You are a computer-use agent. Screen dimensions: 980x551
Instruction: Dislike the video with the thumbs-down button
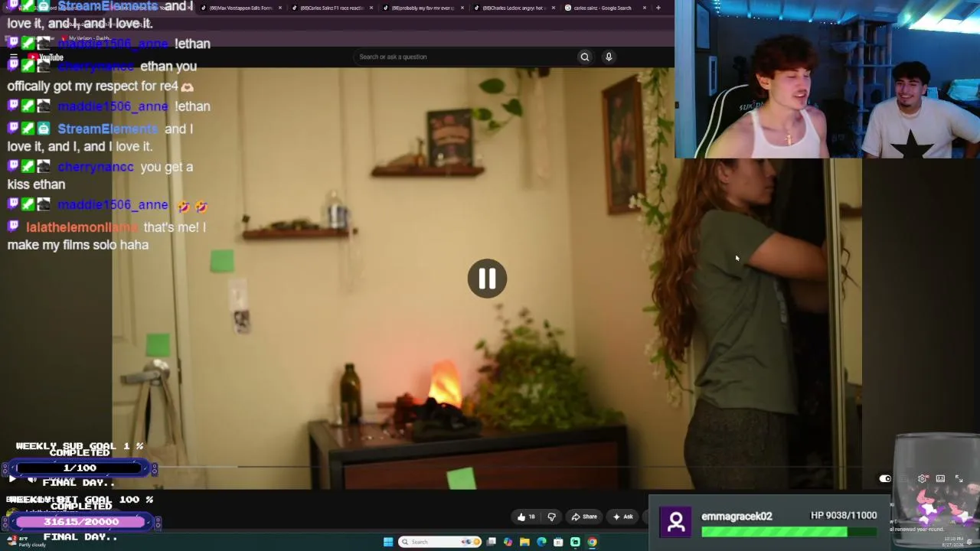[551, 517]
